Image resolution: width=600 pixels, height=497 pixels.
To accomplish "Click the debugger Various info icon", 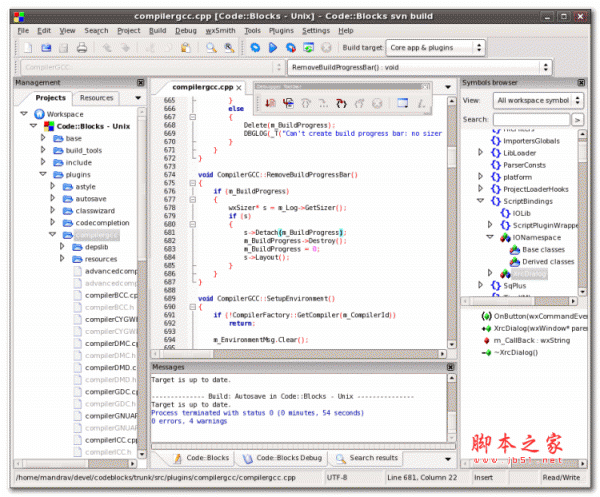I will (x=421, y=103).
